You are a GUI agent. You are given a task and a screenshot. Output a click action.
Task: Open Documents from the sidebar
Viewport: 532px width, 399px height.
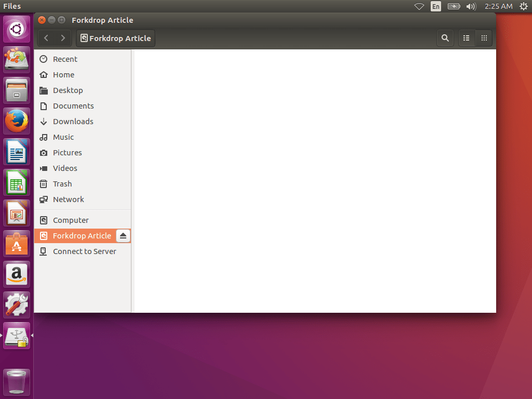click(83, 106)
